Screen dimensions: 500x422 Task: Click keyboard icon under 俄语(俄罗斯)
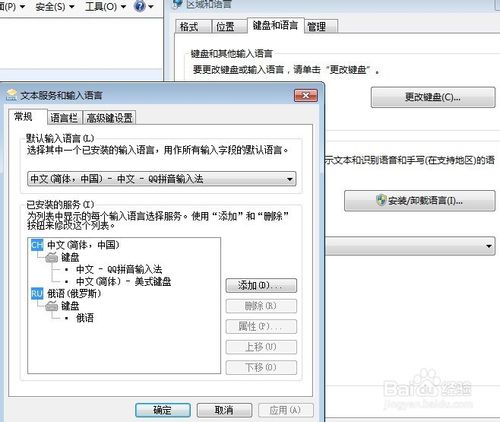(51, 306)
